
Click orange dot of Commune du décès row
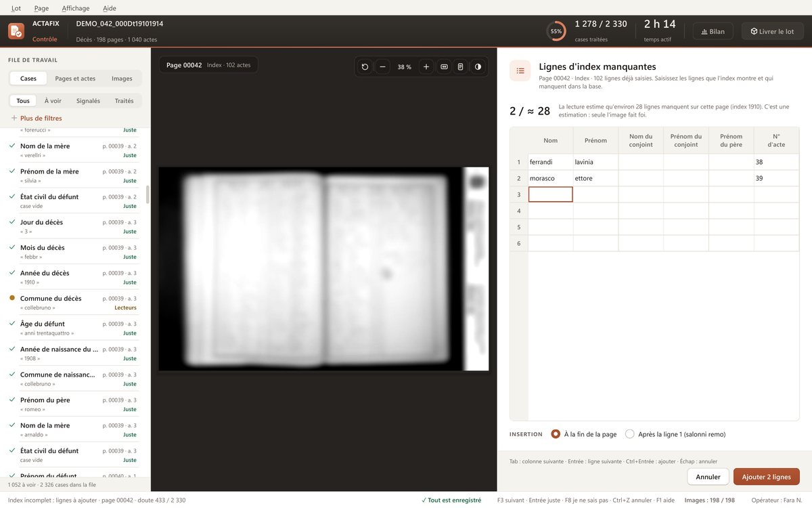(x=12, y=298)
